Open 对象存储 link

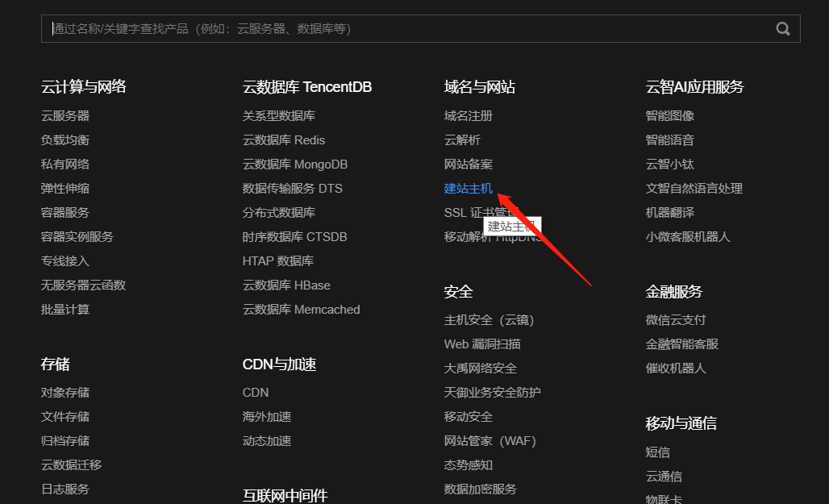pyautogui.click(x=65, y=393)
